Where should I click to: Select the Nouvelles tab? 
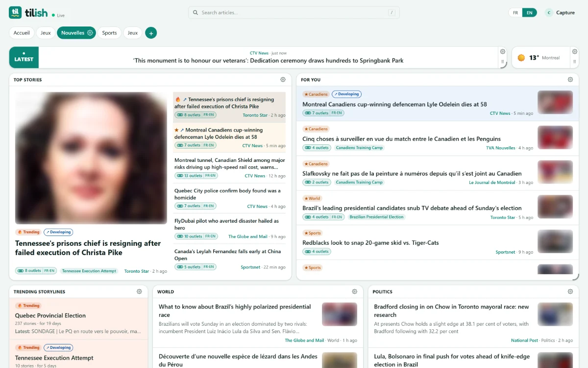click(x=73, y=33)
